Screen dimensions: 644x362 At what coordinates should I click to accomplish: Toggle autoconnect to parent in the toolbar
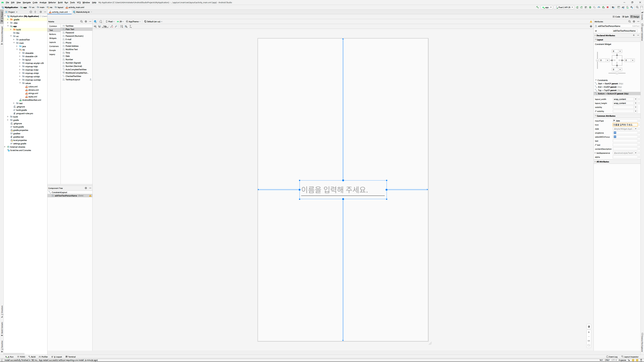pos(99,26)
